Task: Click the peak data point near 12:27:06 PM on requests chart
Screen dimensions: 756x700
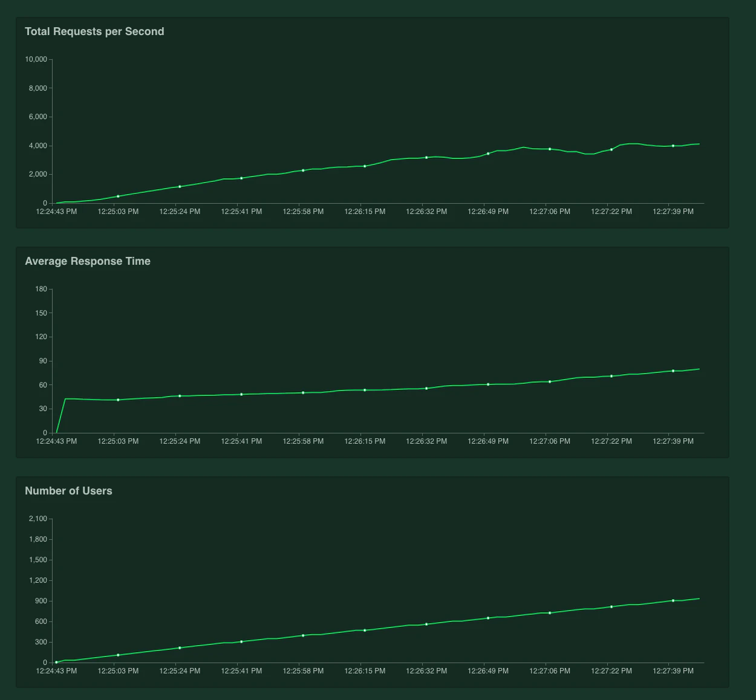Action: 550,148
